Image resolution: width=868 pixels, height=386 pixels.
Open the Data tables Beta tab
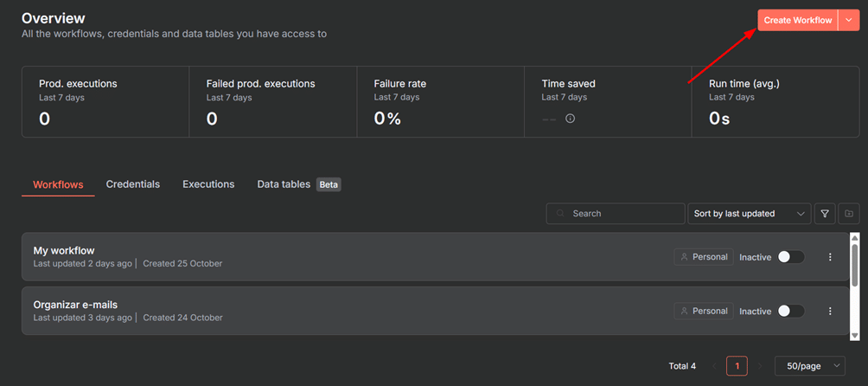click(x=299, y=184)
